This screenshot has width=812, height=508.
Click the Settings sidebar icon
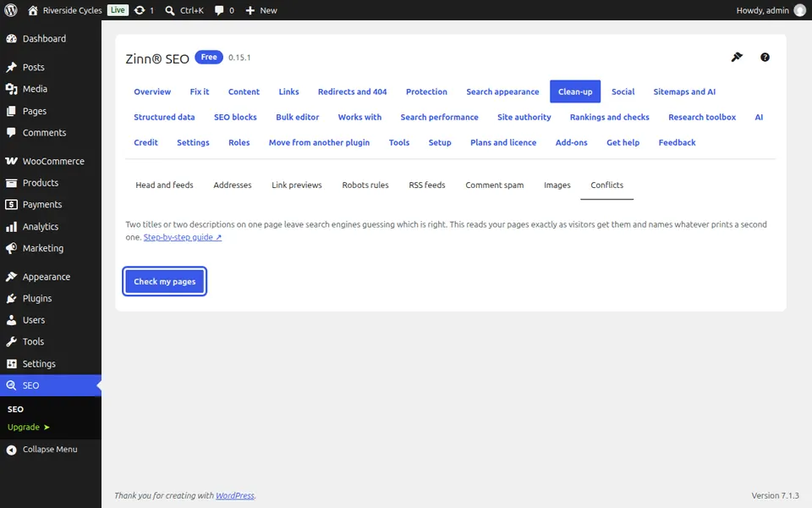[x=11, y=364]
